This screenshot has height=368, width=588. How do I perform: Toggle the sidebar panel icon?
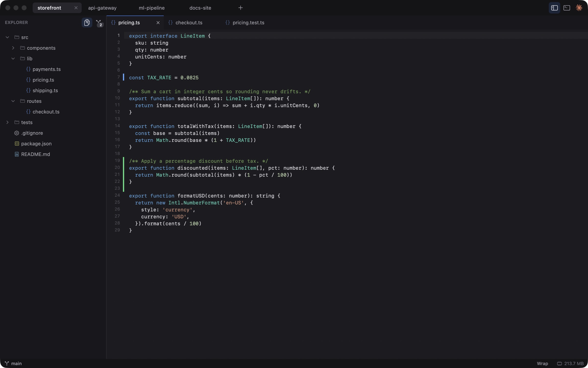click(x=554, y=8)
